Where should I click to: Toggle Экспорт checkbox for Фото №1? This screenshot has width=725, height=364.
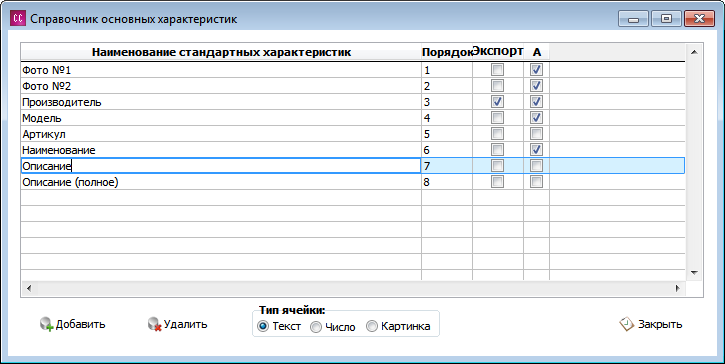pyautogui.click(x=498, y=70)
